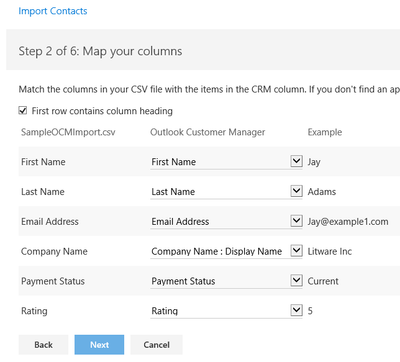
Task: Click the Email Address CSV column label
Action: 50,222
